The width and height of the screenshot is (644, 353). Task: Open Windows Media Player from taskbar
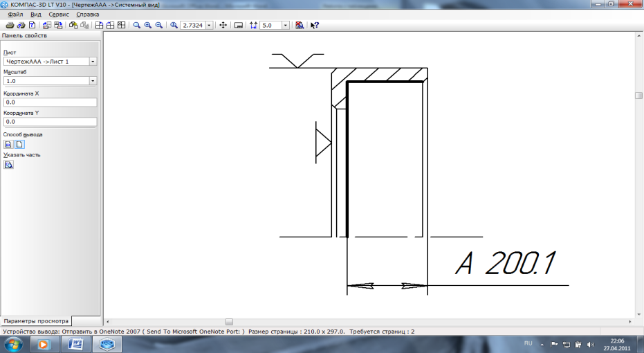[43, 345]
